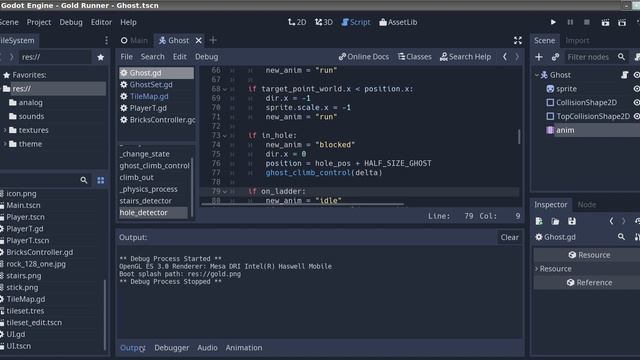Screen dimensions: 640x360
Task: Open the Debug menu in top bar
Action: 71,22
